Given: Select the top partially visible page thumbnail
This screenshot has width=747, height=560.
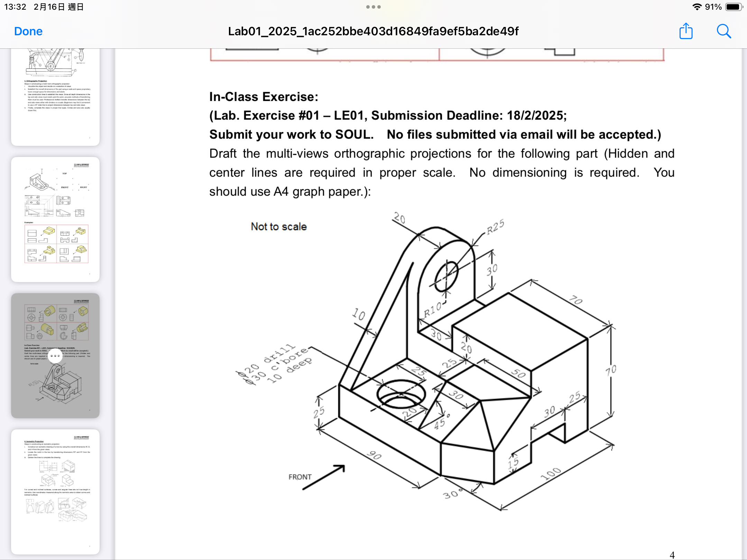Looking at the screenshot, I should pyautogui.click(x=55, y=97).
